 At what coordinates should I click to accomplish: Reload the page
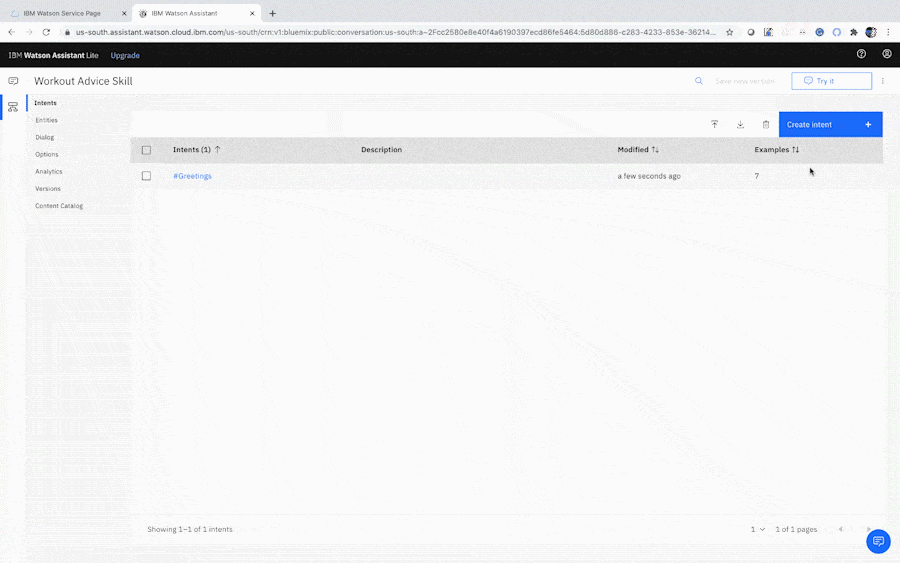tap(46, 32)
